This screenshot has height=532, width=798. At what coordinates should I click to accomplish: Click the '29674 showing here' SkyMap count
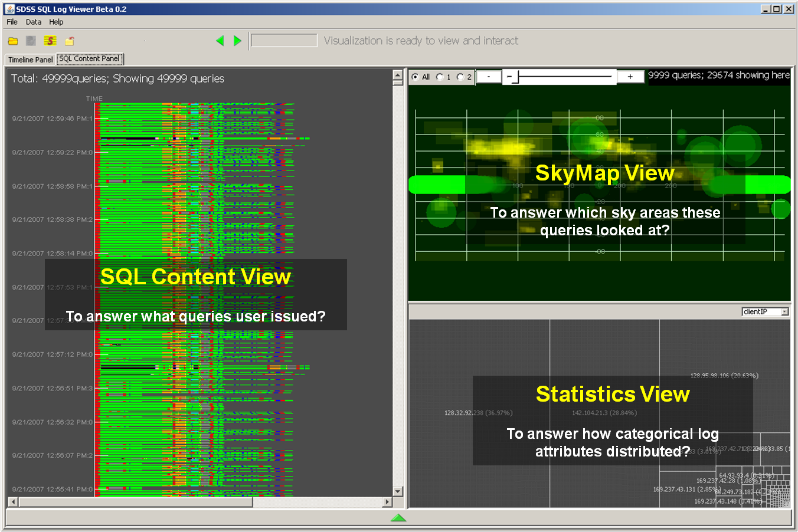[748, 75]
